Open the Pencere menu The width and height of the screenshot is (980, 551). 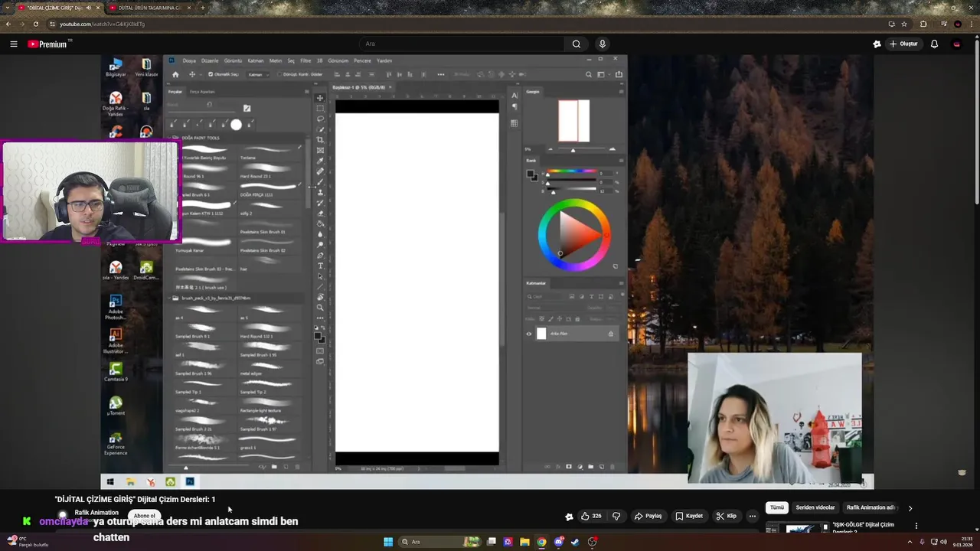[x=362, y=60]
